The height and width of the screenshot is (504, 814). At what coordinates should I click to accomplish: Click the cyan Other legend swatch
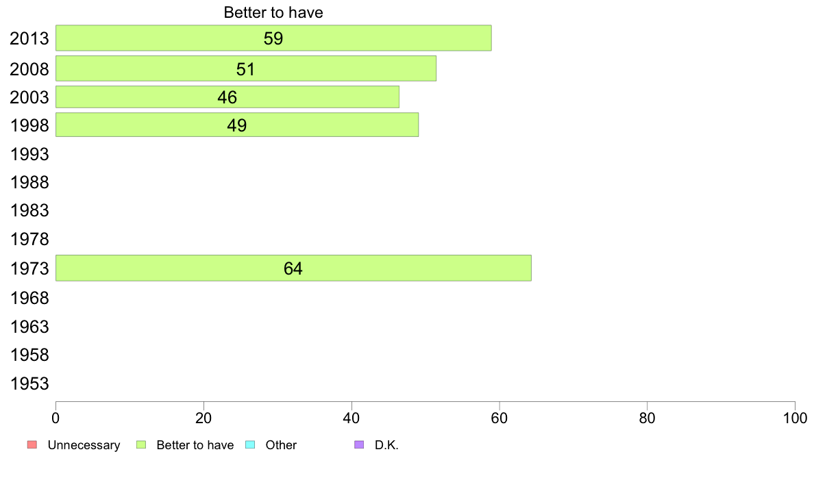(250, 445)
